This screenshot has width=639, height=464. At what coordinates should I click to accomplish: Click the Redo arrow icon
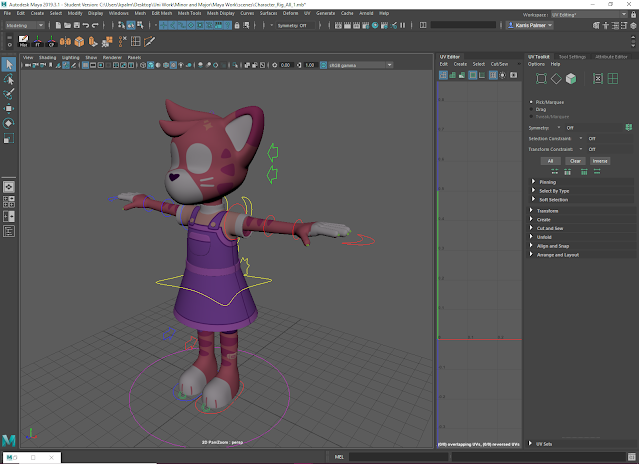click(x=95, y=25)
